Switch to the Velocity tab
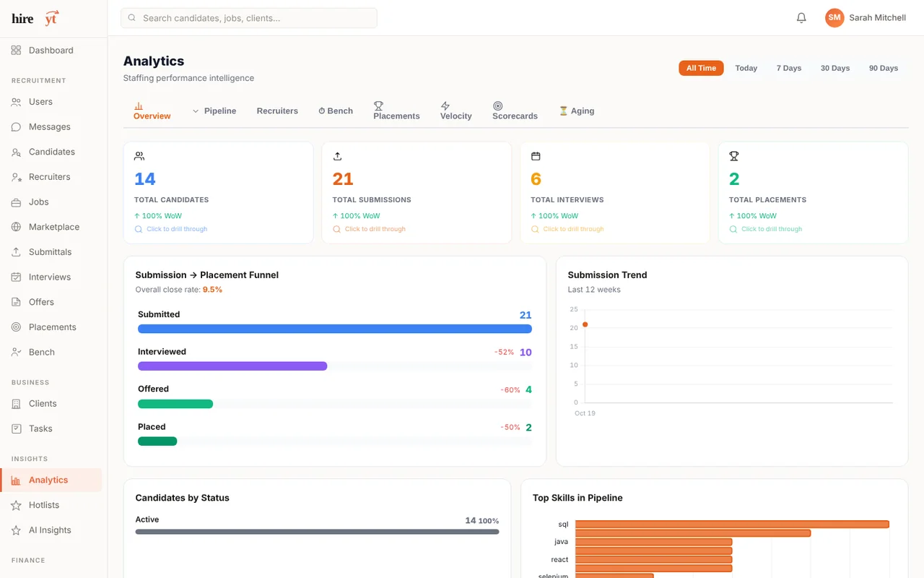The height and width of the screenshot is (578, 924). (456, 111)
